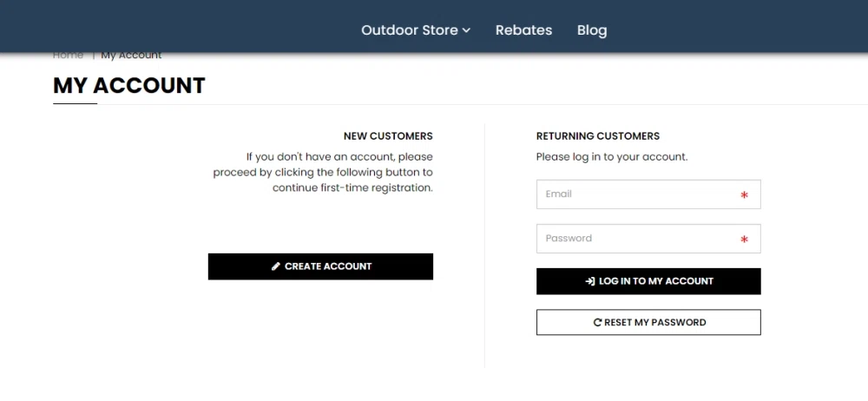Viewport: 868px width, 401px height.
Task: Focus the Email input field
Action: coord(648,194)
